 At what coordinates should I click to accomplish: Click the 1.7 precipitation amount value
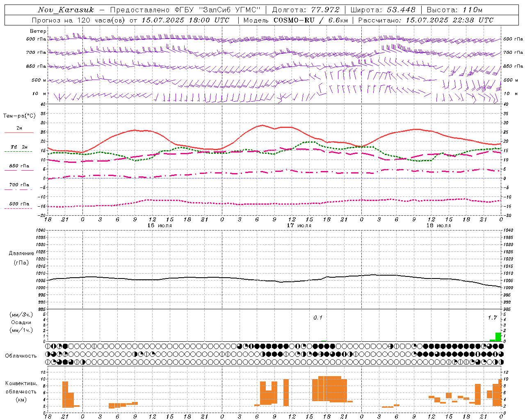pos(492,317)
